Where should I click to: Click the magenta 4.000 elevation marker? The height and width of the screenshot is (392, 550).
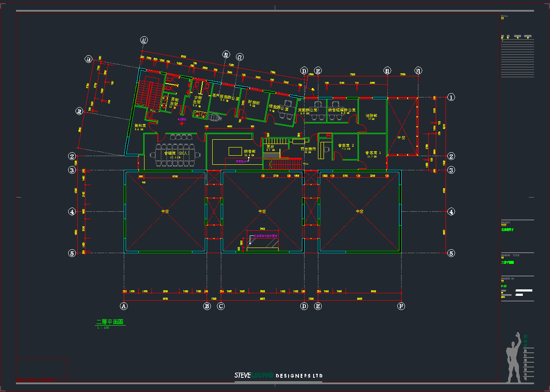pos(181,119)
